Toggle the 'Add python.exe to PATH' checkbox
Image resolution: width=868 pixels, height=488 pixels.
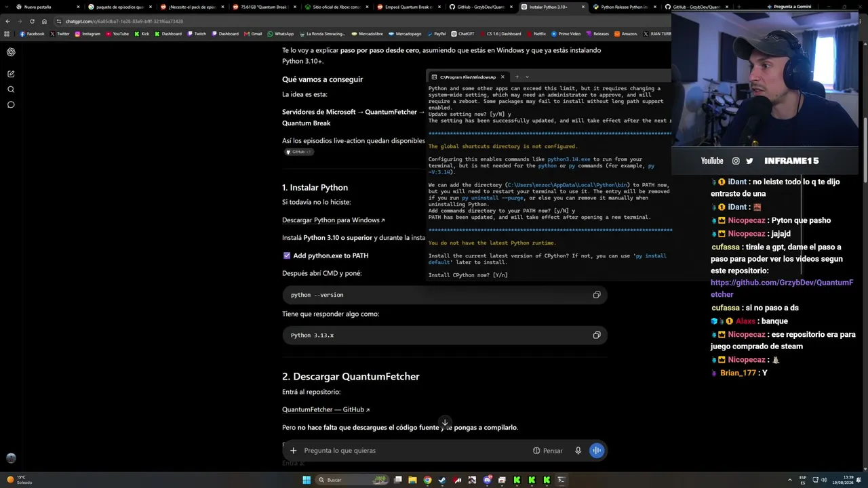point(287,256)
